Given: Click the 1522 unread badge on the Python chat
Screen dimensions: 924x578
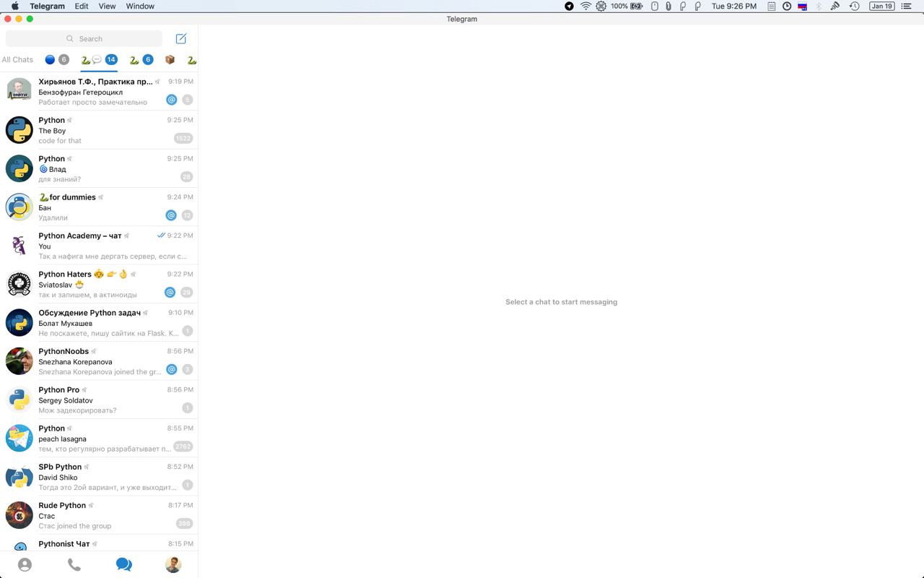Looking at the screenshot, I should (183, 138).
